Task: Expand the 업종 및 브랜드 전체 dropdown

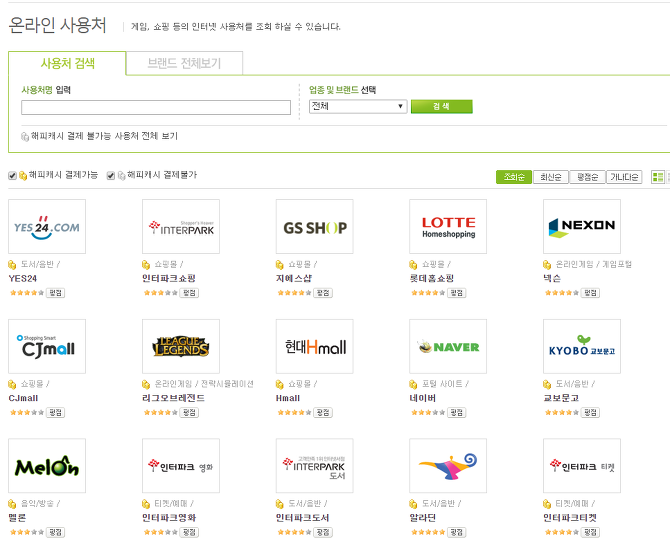Action: 358,106
